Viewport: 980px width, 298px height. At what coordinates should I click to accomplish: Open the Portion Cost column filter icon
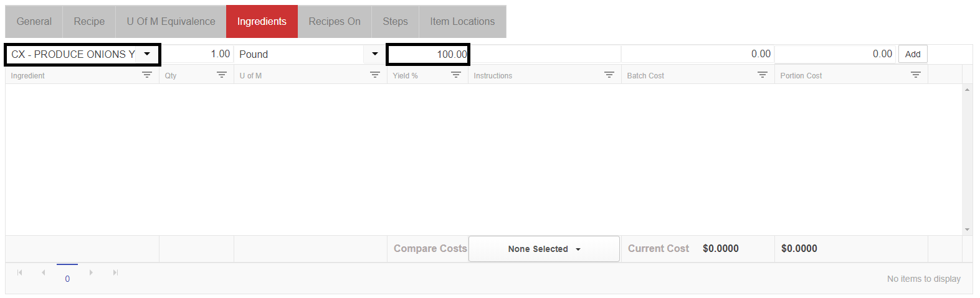click(x=916, y=75)
